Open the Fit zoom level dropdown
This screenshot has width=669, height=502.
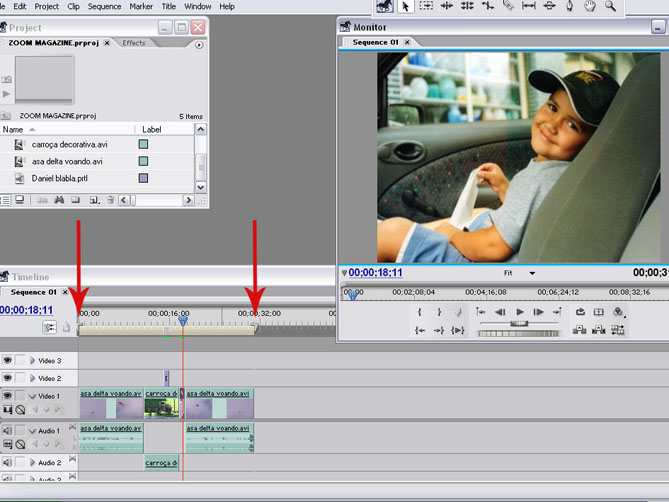pyautogui.click(x=532, y=273)
